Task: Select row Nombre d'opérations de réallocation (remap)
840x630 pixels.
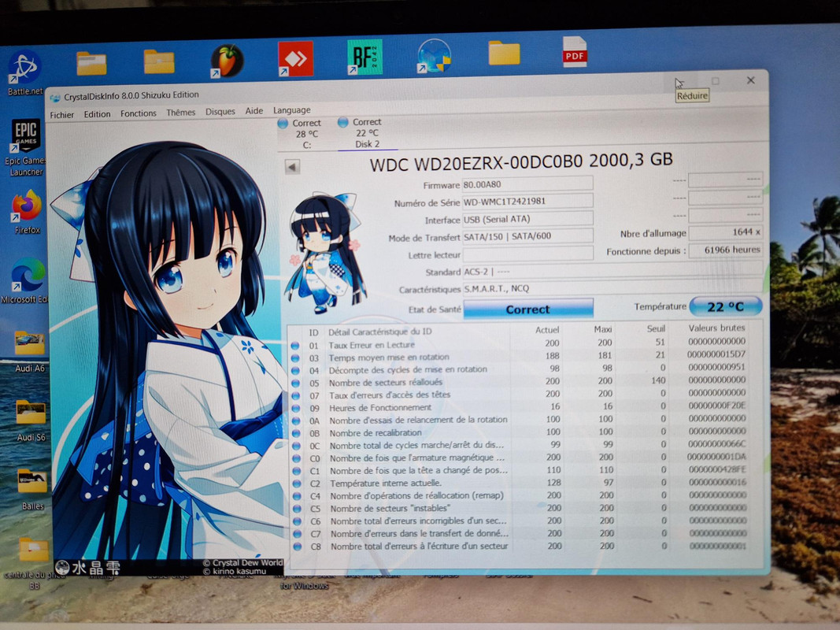Action: tap(520, 495)
